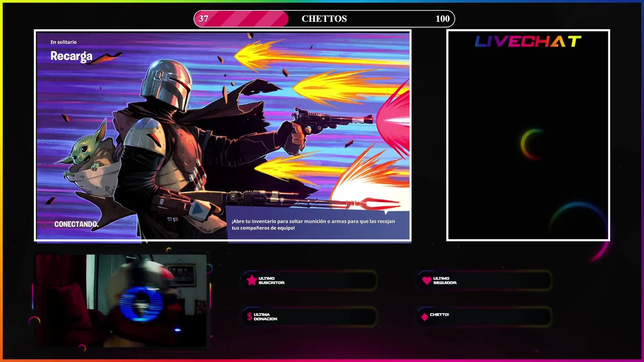The width and height of the screenshot is (644, 362).
Task: Click the pink diamond icon beside Chetto!
Action: (x=425, y=317)
